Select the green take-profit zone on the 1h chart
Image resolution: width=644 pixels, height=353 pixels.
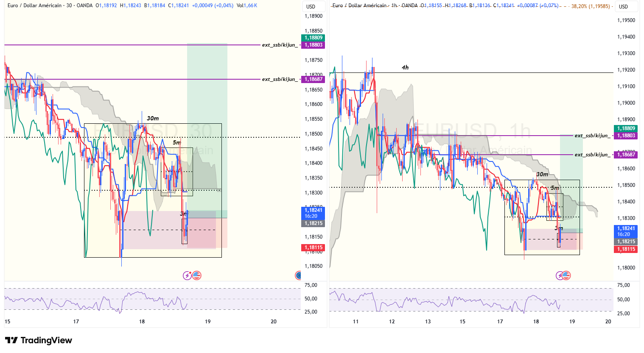(x=571, y=183)
